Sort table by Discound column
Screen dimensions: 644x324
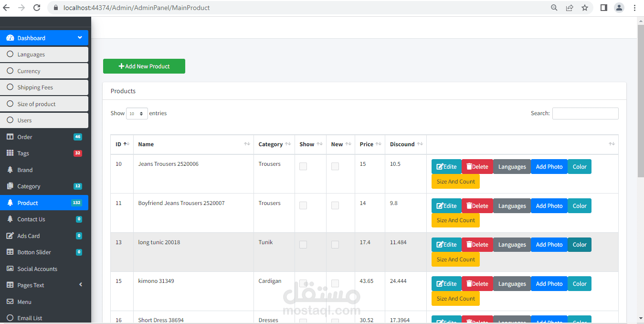[x=406, y=144]
